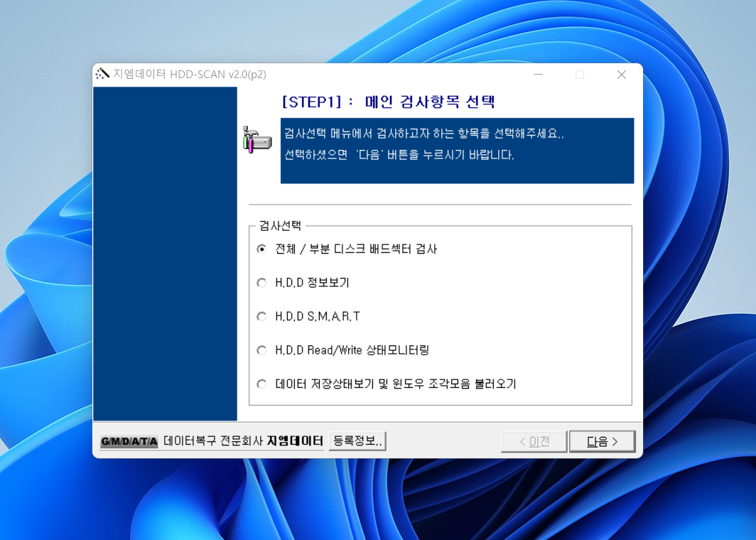The image size is (756, 540).
Task: Click the 다음 > button
Action: [603, 441]
